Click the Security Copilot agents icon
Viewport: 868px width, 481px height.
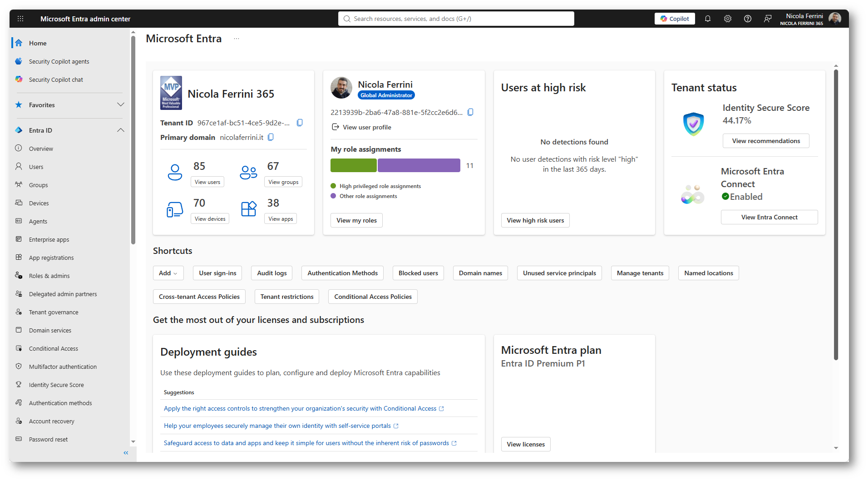(x=19, y=61)
